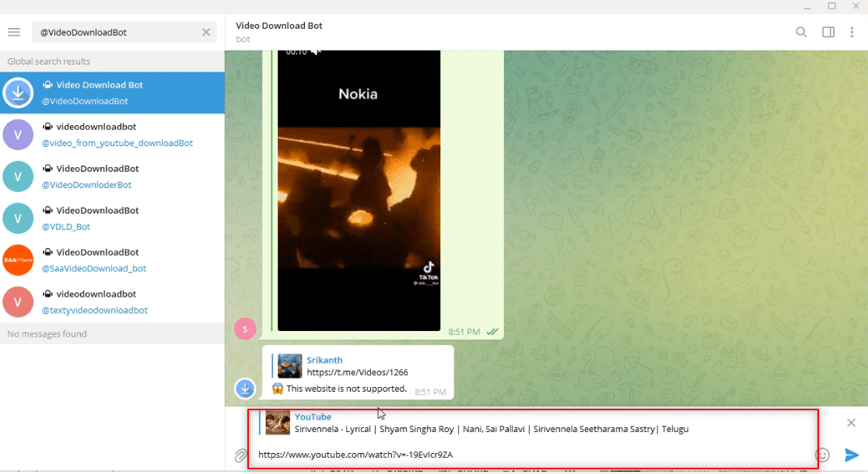This screenshot has height=474, width=868.
Task: Clear the search field with the X
Action: (x=205, y=32)
